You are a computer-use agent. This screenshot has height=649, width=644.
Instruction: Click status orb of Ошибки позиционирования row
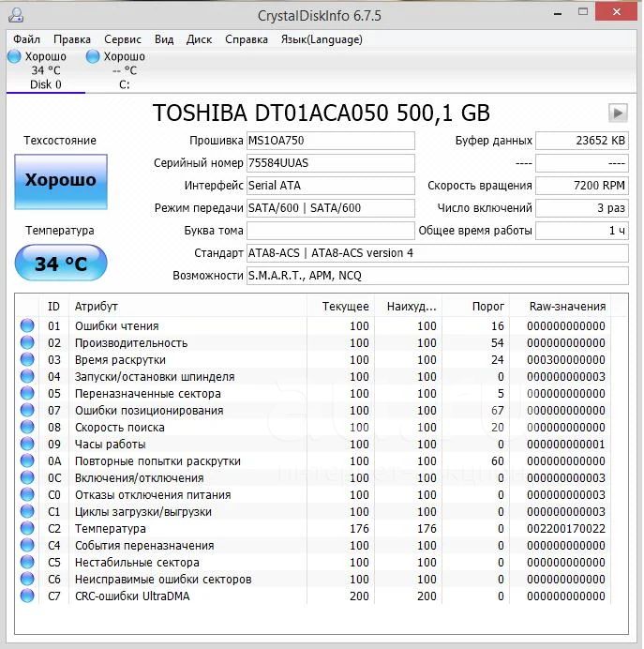[x=27, y=410]
